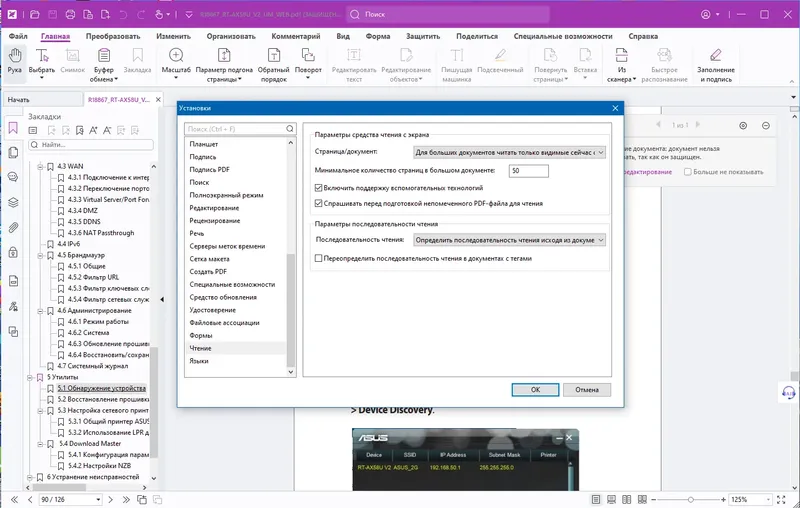Go to the first page arrow
Screen dimensions: 800x508
[14, 500]
